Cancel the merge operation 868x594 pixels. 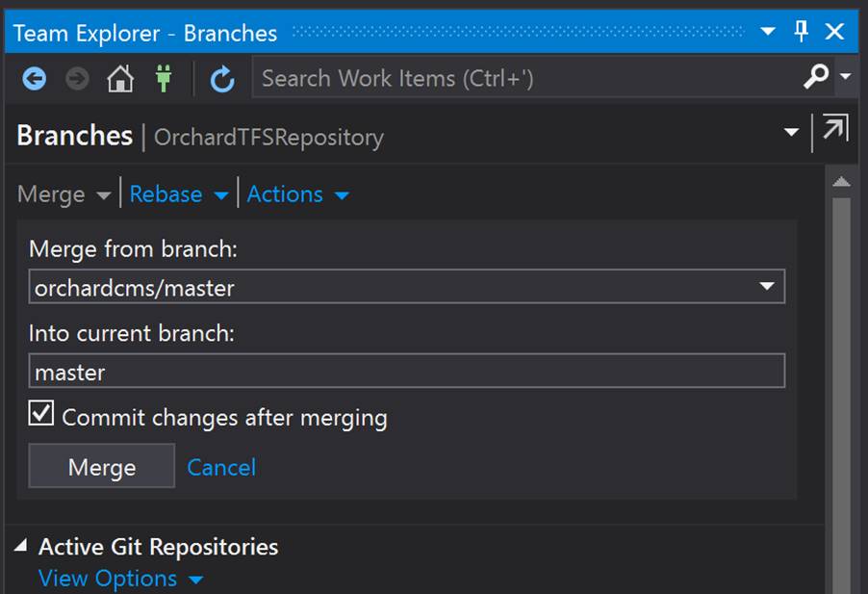[221, 468]
